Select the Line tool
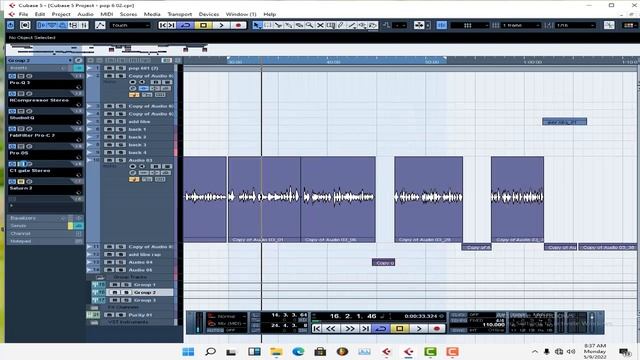 pos(352,25)
